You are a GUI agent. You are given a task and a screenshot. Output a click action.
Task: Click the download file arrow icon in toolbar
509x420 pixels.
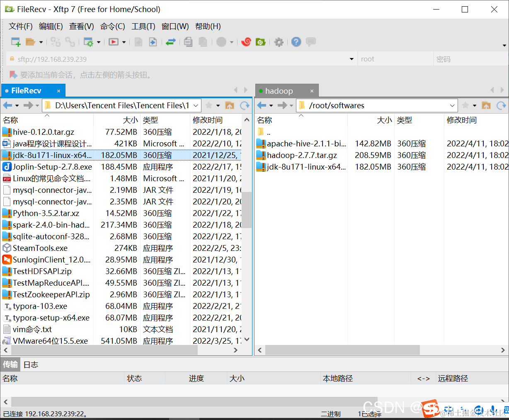pyautogui.click(x=153, y=42)
